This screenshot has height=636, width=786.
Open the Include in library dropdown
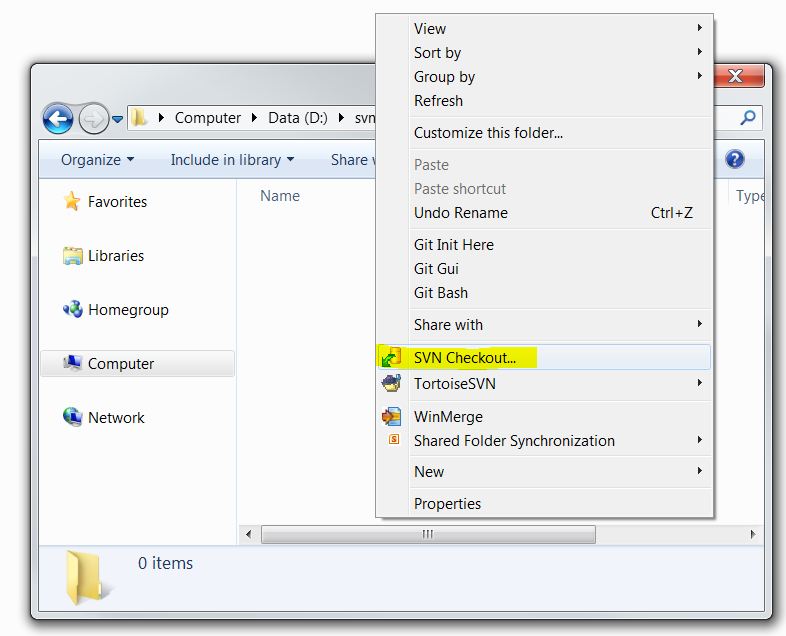click(x=232, y=159)
